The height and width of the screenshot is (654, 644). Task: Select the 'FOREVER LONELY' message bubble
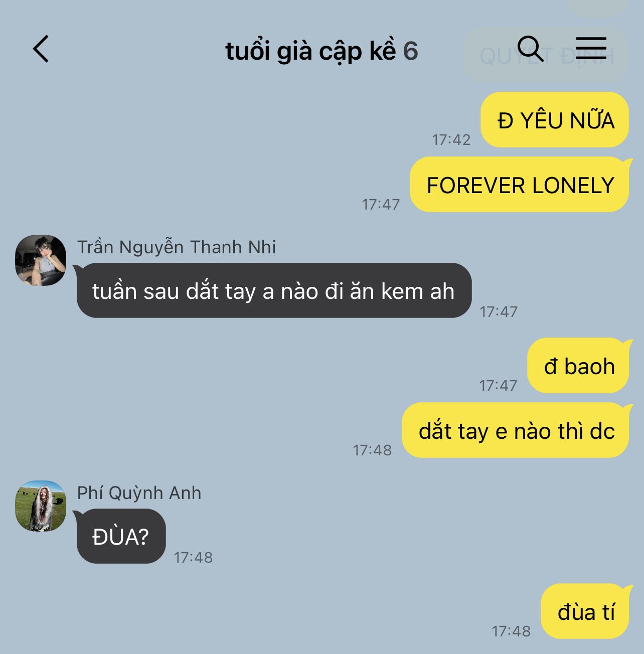[x=520, y=185]
